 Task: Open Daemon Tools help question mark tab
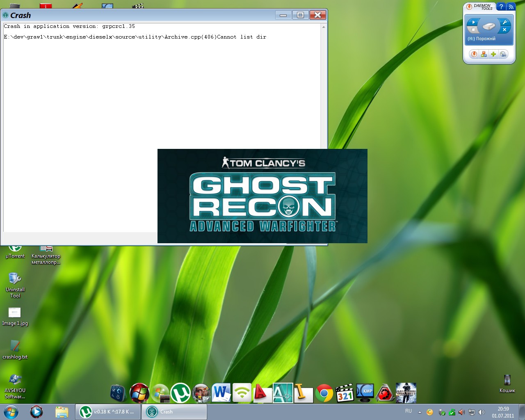501,7
